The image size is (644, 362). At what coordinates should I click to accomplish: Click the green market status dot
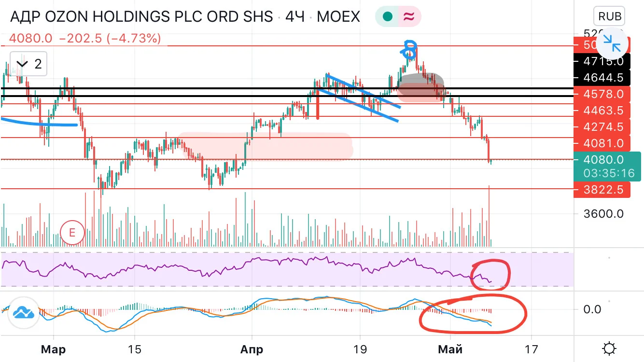coord(387,17)
